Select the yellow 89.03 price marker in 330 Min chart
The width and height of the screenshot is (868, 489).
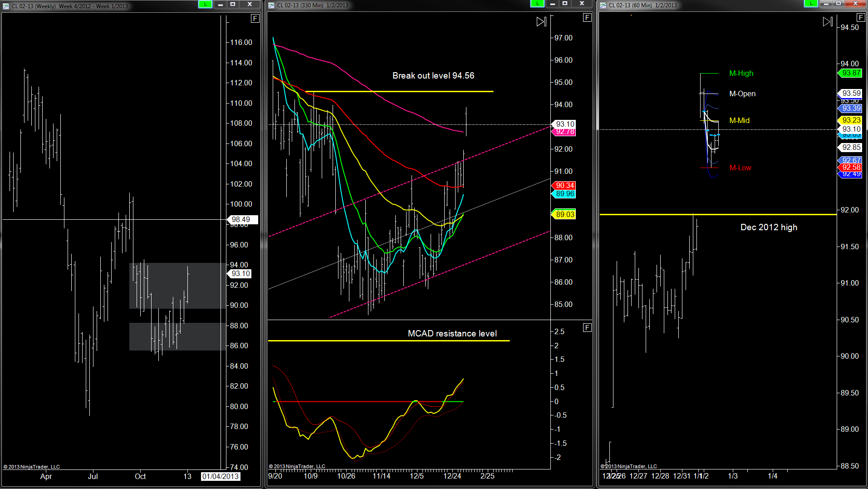[564, 215]
